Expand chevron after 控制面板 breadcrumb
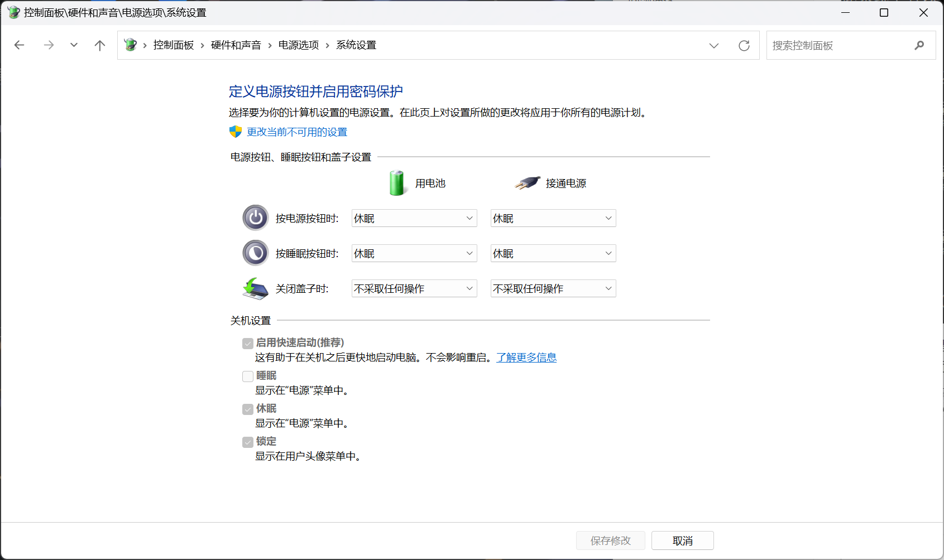944x560 pixels. tap(203, 46)
